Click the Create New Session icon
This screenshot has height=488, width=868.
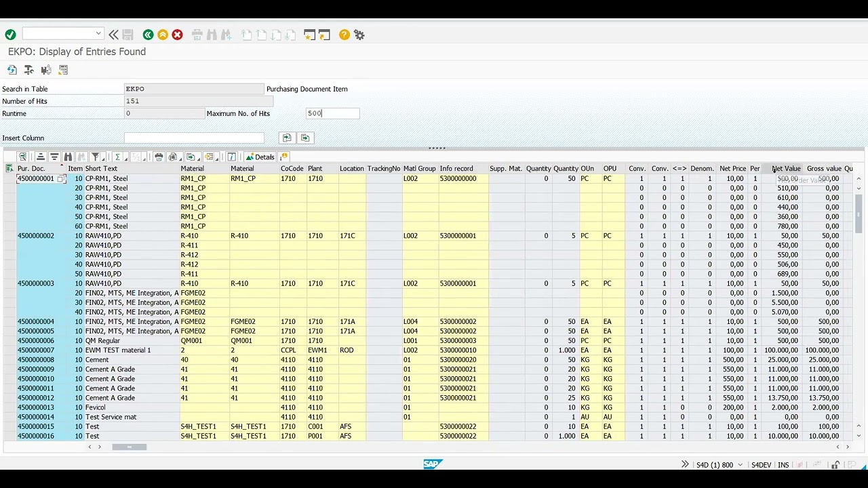point(309,35)
